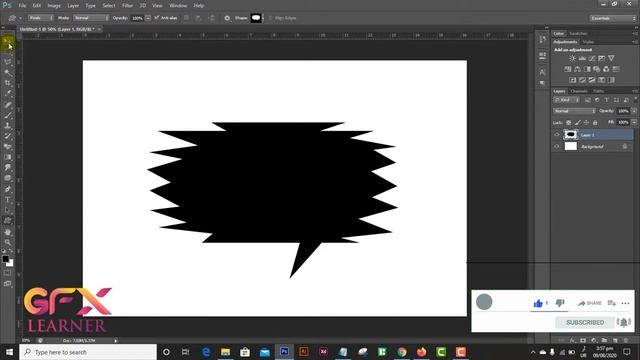Add a Curves adjustment

pyautogui.click(x=592, y=58)
